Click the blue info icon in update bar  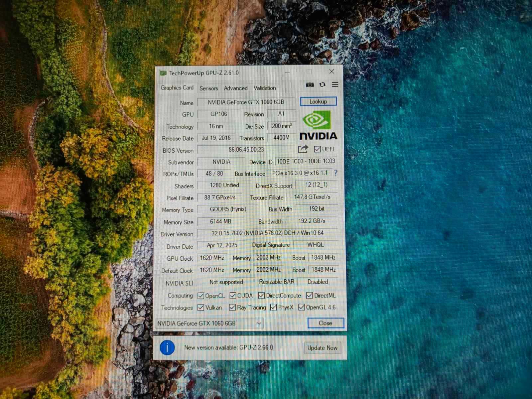tap(167, 348)
